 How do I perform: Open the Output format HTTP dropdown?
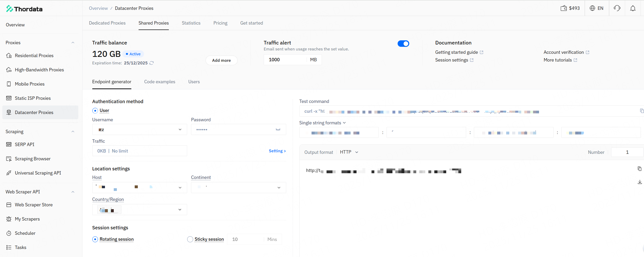click(x=349, y=152)
